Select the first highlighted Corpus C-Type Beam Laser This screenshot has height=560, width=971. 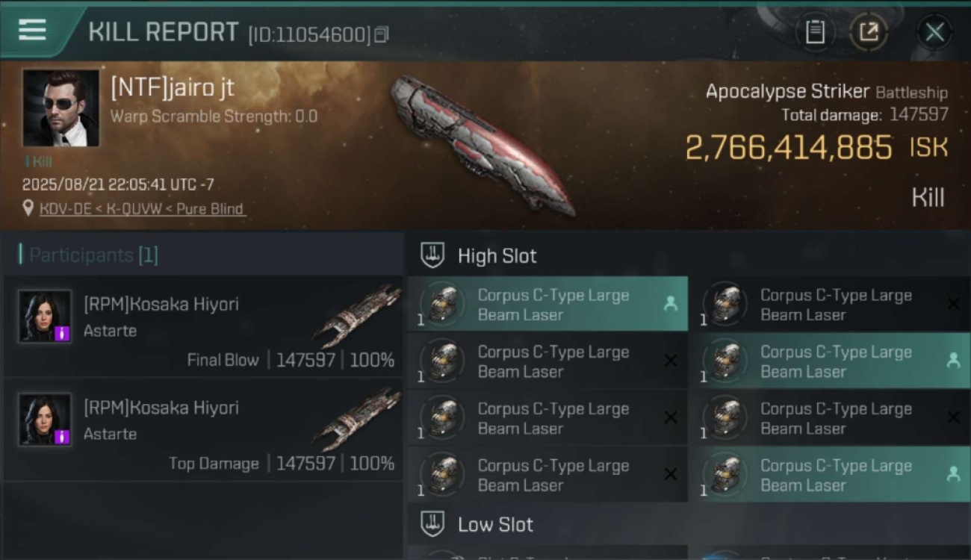[547, 305]
